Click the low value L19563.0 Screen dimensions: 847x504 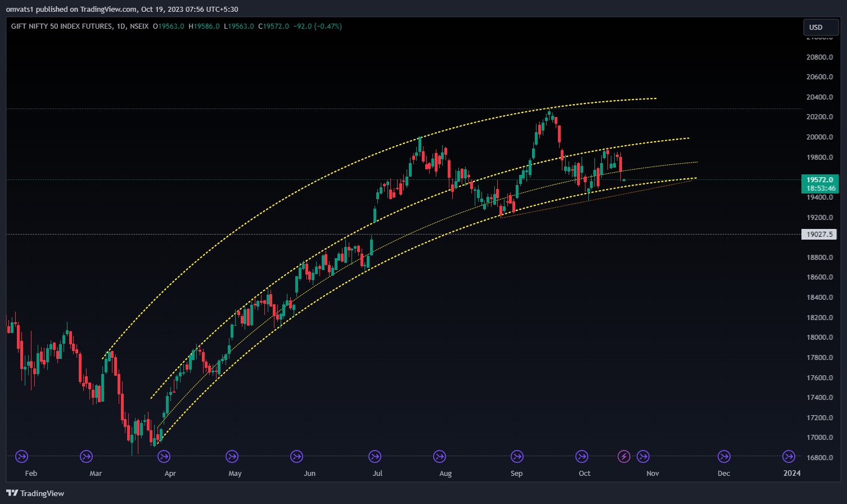(238, 26)
